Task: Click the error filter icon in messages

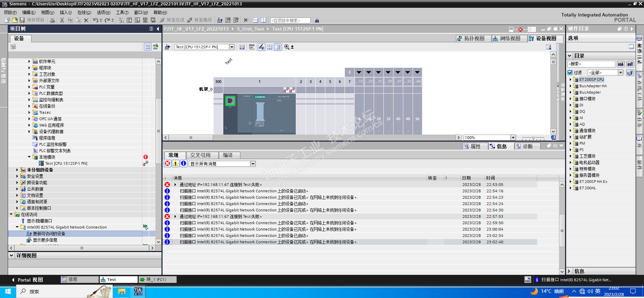Action: (x=168, y=163)
